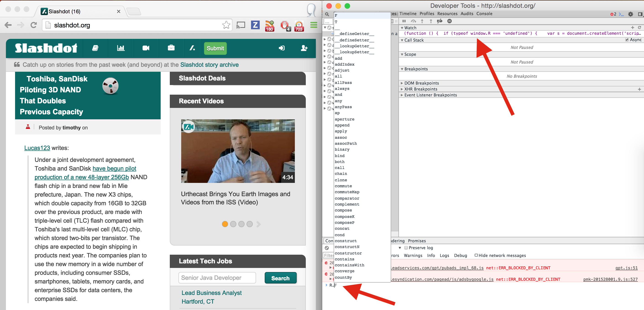644x310 pixels.
Task: Click the pause script execution icon
Action: (x=404, y=21)
